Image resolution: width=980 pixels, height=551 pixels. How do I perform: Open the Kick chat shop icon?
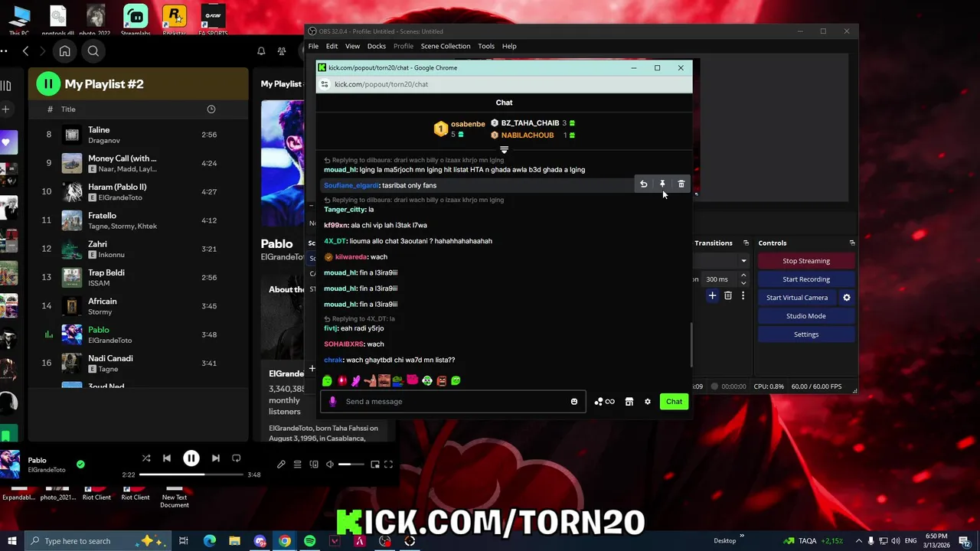(x=629, y=401)
